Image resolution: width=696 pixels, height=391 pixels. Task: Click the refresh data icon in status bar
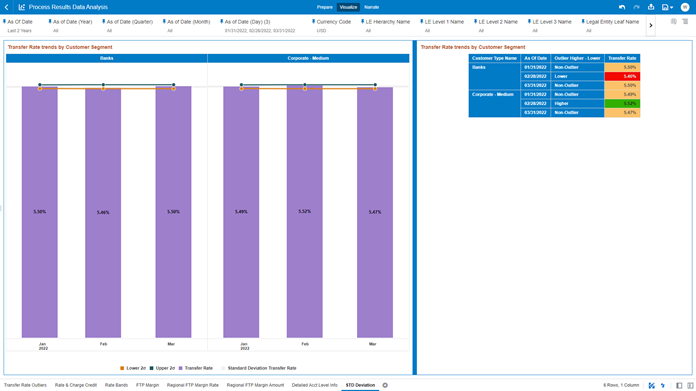click(663, 386)
